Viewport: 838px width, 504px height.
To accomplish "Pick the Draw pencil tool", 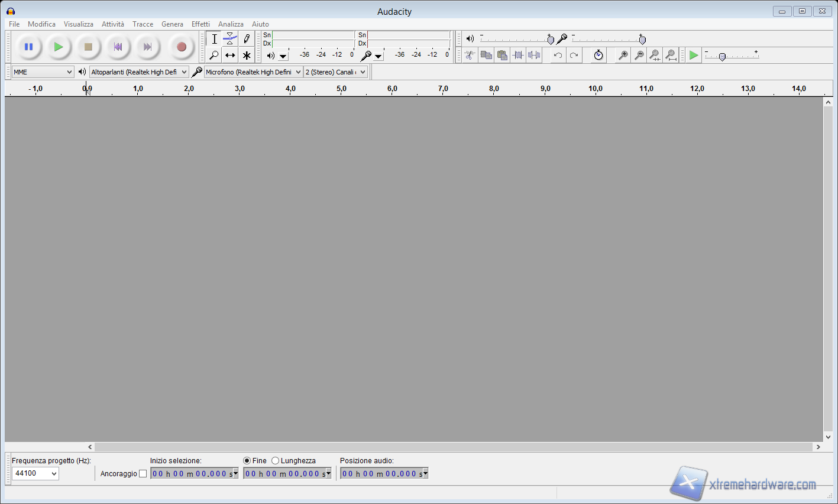I will point(247,39).
